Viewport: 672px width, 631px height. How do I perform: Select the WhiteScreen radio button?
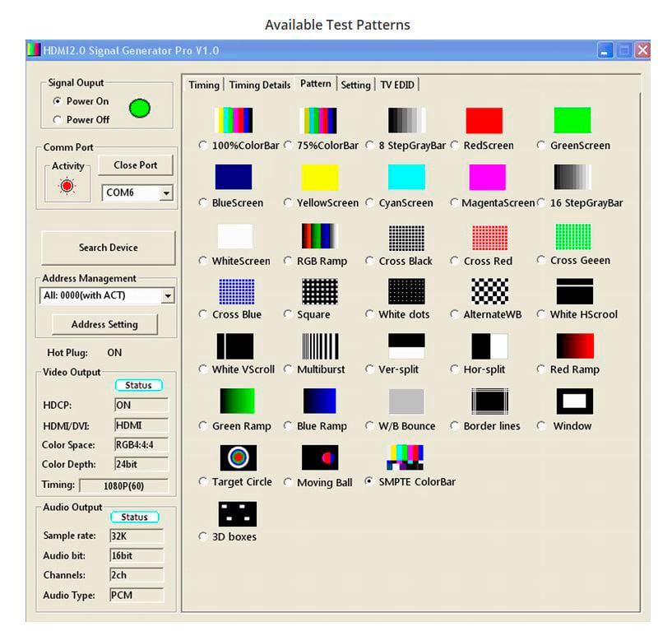tap(202, 261)
